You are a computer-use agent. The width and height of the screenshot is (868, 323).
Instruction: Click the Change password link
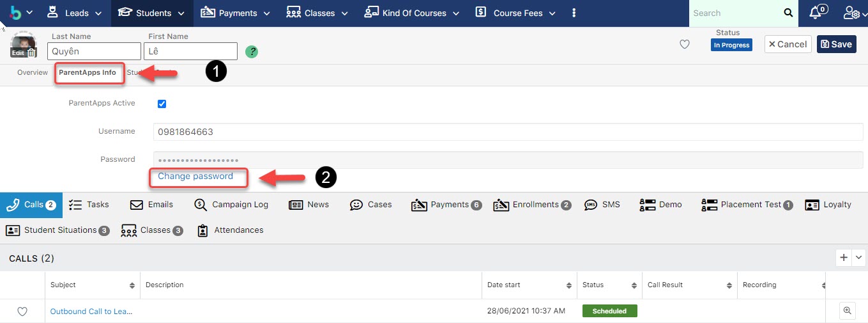(x=195, y=177)
